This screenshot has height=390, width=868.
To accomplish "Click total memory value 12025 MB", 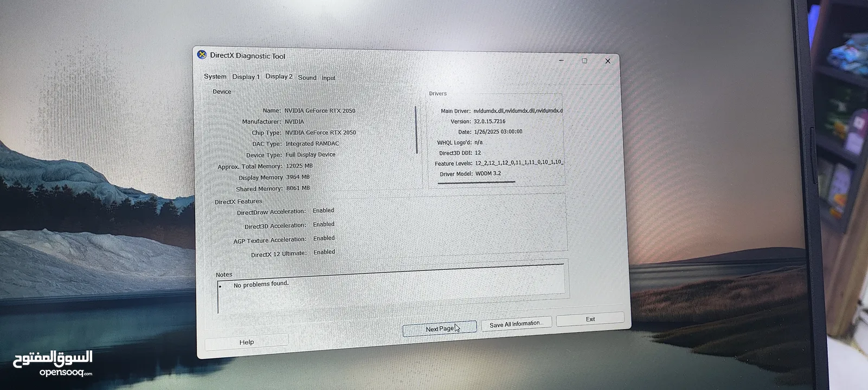I will click(x=299, y=166).
